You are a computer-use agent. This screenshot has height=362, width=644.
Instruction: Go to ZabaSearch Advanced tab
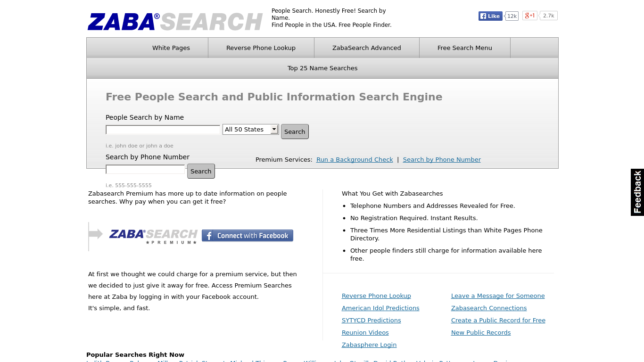(x=367, y=48)
